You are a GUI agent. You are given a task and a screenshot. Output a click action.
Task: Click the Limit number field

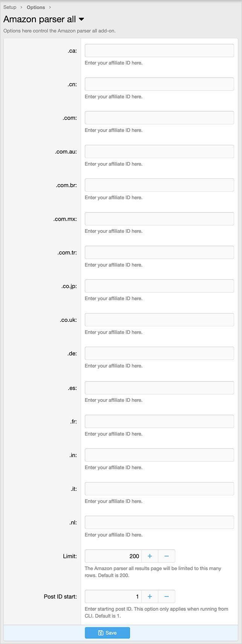[113, 556]
